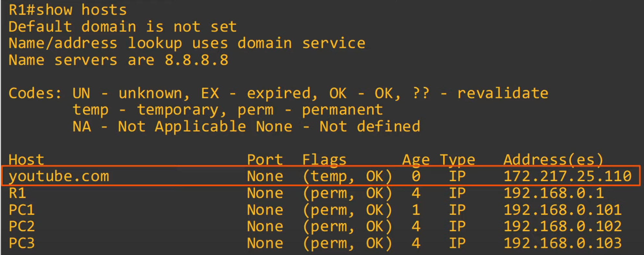This screenshot has height=255, width=644.
Task: Click the PC1 host name
Action: click(x=21, y=210)
